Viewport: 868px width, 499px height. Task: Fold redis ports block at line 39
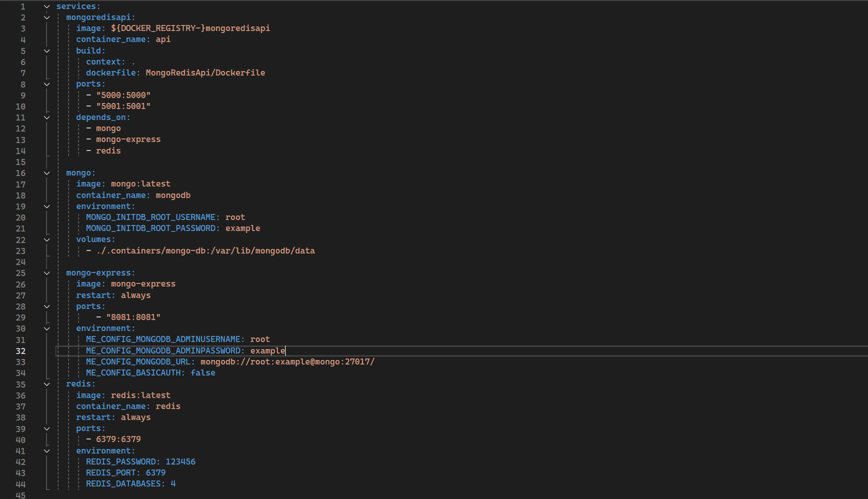[x=46, y=428]
